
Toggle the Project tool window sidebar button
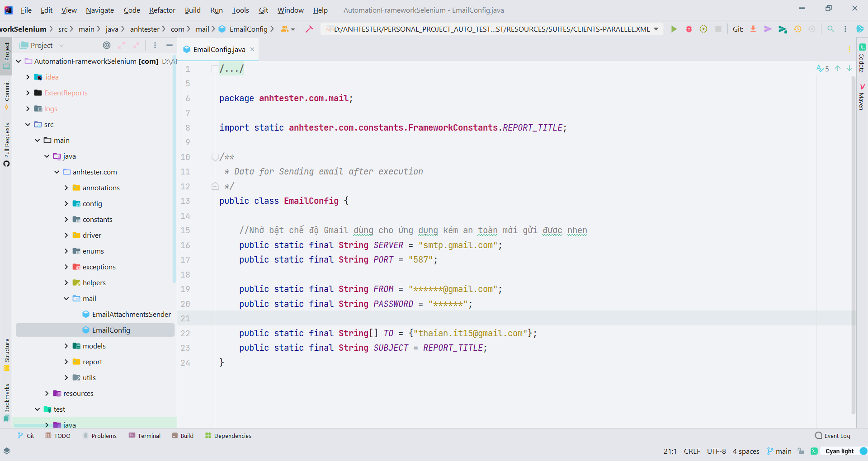coord(6,54)
